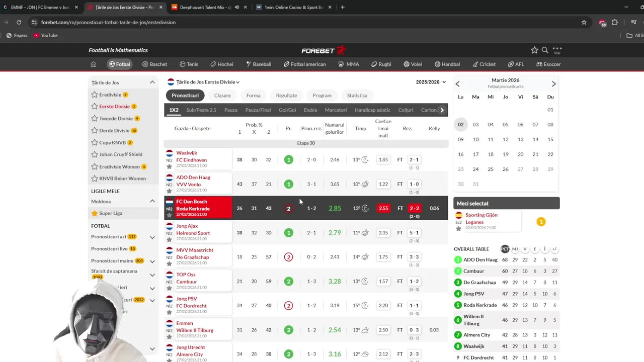The width and height of the screenshot is (644, 362).
Task: Go to previous month in calendar
Action: coord(457,84)
